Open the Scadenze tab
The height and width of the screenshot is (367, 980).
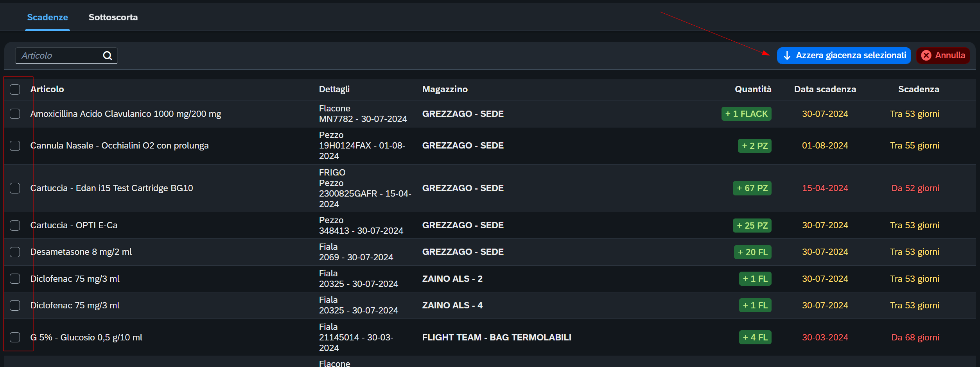tap(47, 17)
